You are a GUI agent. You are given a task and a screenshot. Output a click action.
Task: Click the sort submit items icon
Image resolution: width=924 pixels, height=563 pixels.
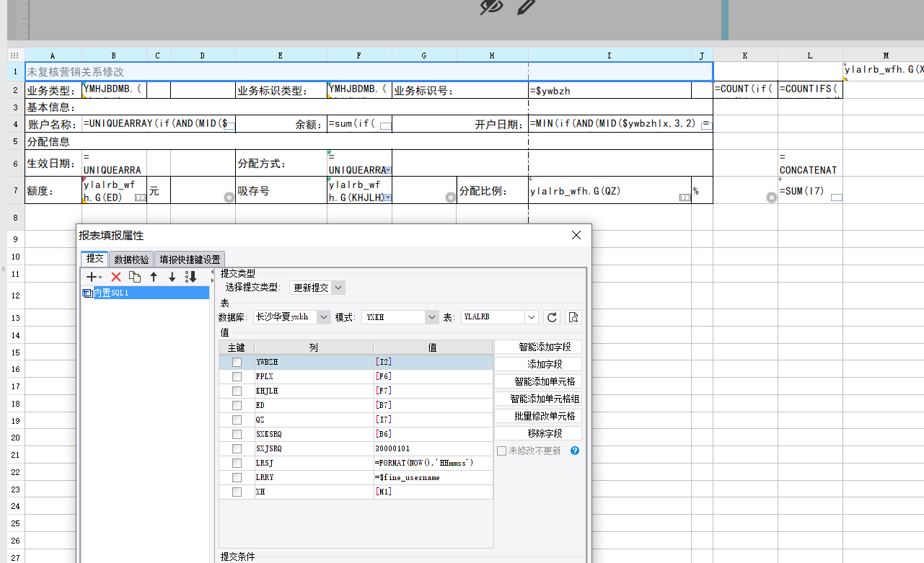(191, 277)
